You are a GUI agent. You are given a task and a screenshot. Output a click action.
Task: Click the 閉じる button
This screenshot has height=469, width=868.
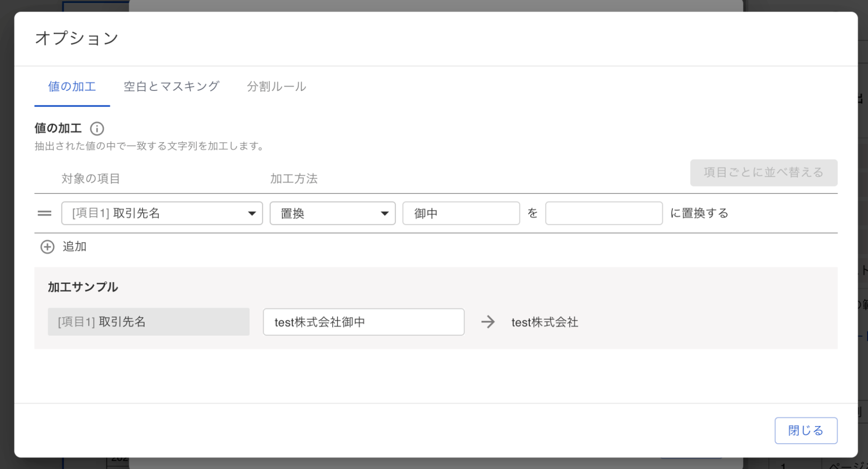point(806,431)
